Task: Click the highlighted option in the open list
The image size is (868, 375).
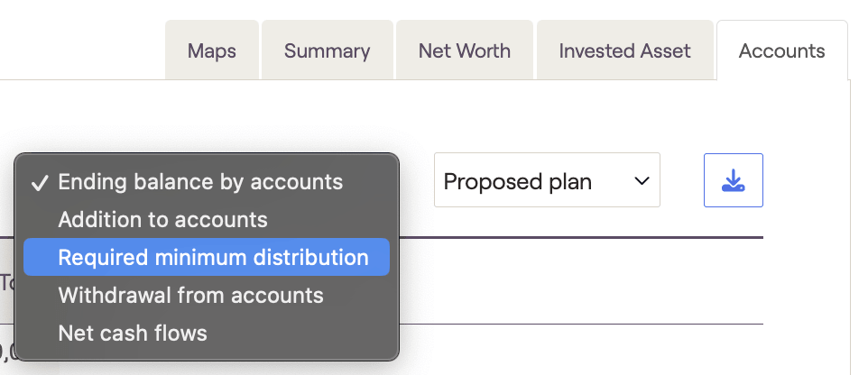Action: pyautogui.click(x=213, y=257)
